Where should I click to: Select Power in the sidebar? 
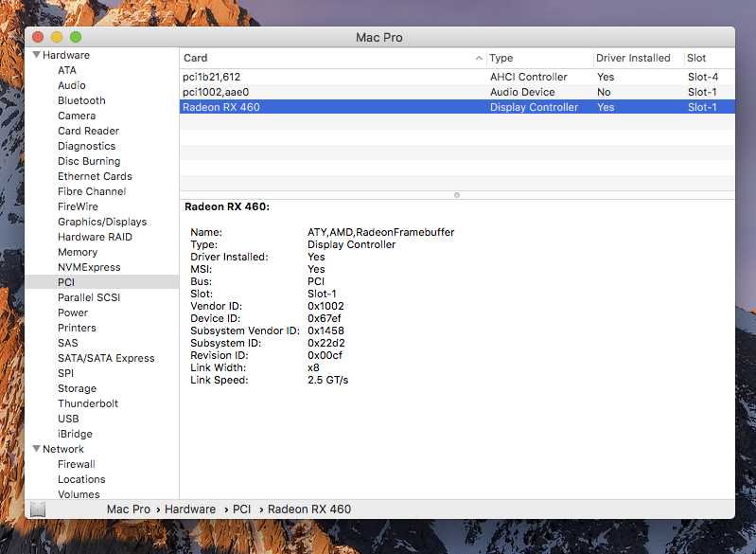pyautogui.click(x=73, y=313)
